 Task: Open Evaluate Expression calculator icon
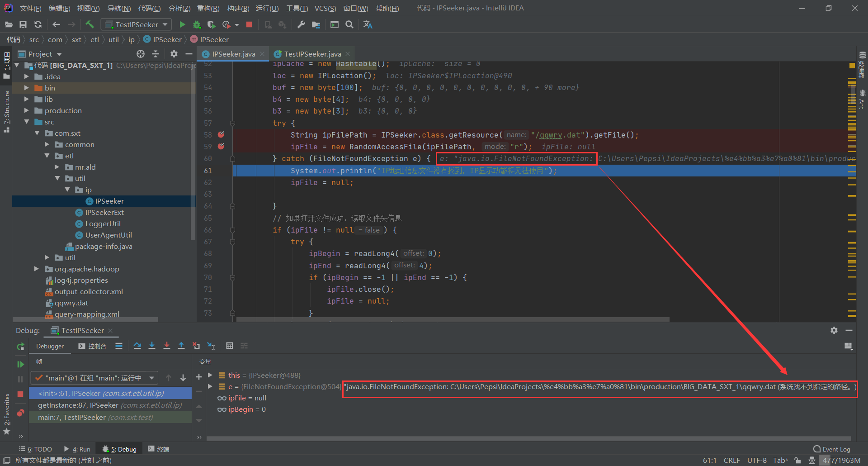click(x=230, y=346)
